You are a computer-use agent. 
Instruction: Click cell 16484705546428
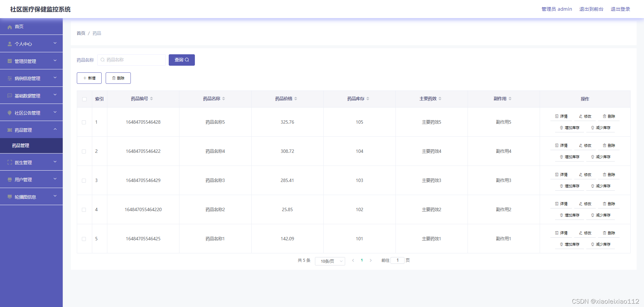point(143,122)
